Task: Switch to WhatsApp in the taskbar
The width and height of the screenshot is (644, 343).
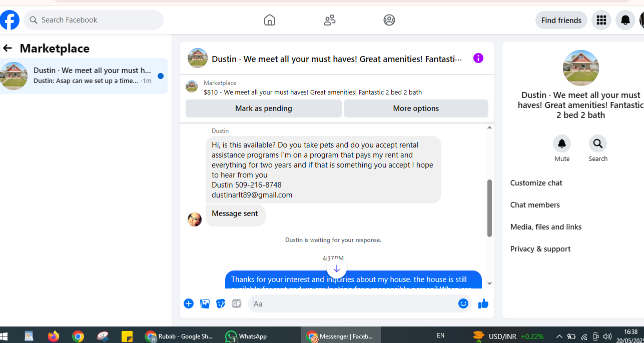Action: pyautogui.click(x=246, y=336)
